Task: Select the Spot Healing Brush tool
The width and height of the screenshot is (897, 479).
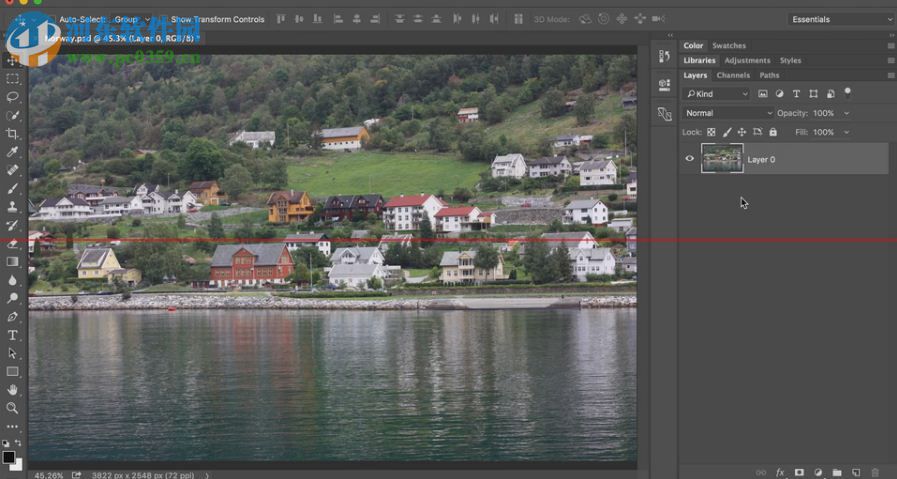Action: pos(12,170)
